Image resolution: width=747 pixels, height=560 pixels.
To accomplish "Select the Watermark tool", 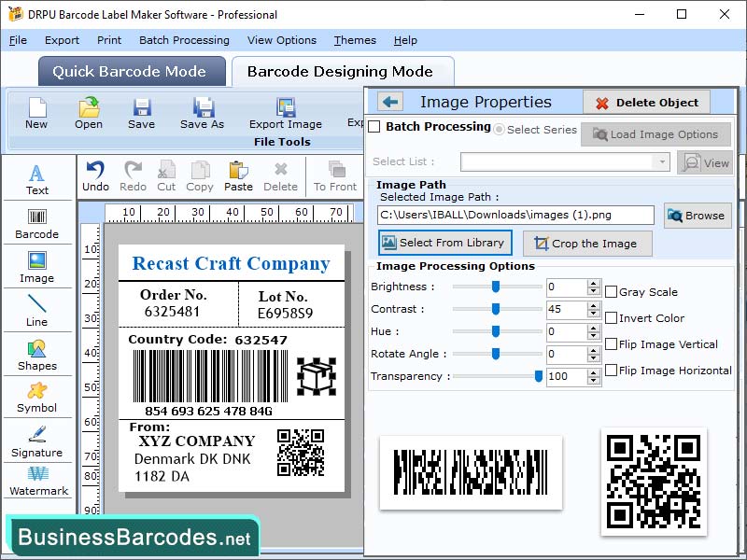I will tap(37, 483).
